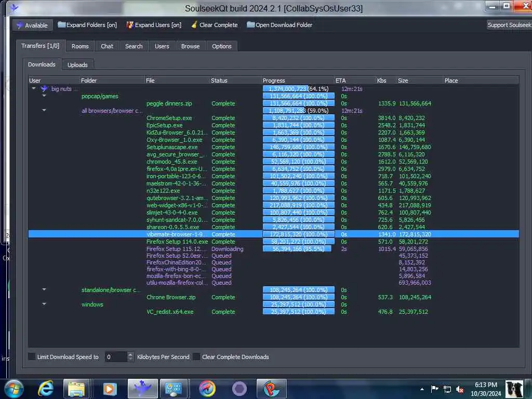532x399 pixels.
Task: Click the download speed limit field
Action: (116, 356)
